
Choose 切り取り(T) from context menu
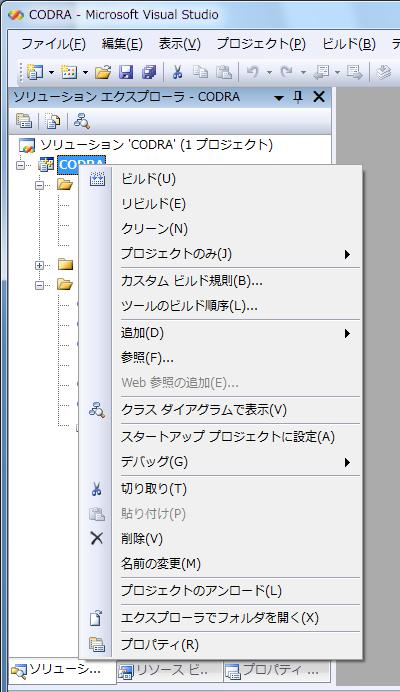[221, 489]
